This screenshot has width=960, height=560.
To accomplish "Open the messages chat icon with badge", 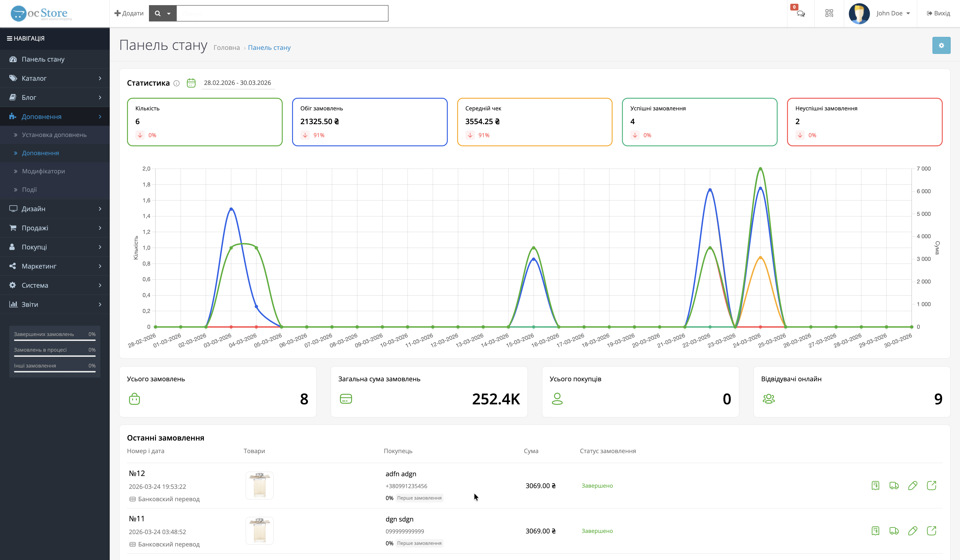I will click(x=800, y=14).
